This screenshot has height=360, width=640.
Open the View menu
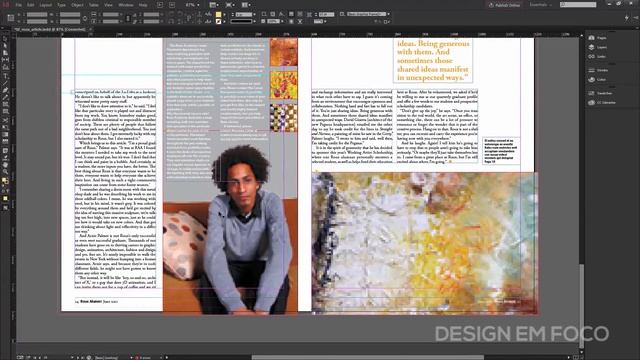(108, 5)
